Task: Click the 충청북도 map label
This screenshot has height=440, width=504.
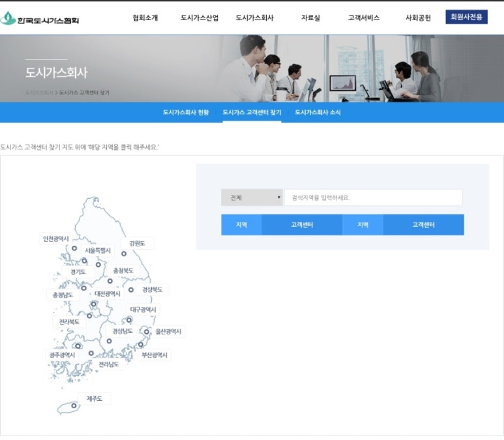Action: click(123, 271)
